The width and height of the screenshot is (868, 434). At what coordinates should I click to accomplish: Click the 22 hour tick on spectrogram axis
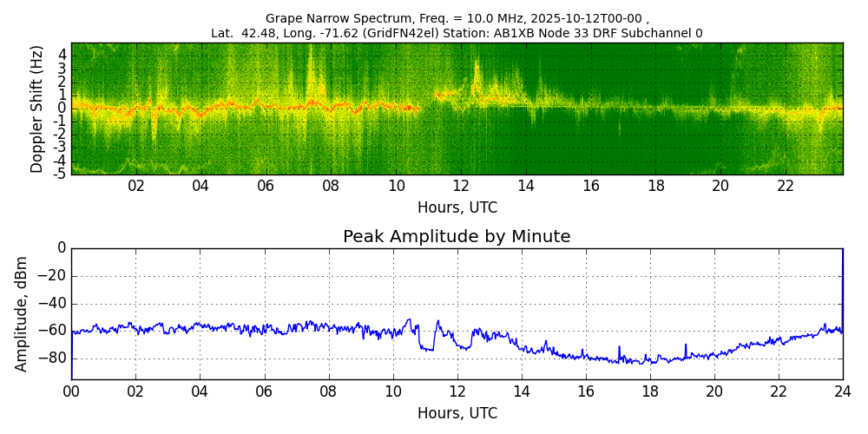[x=786, y=186]
